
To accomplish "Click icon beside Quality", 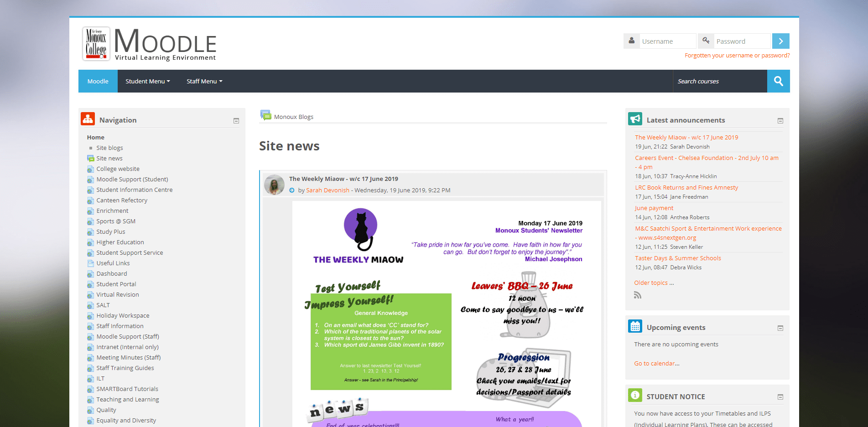I will point(91,410).
